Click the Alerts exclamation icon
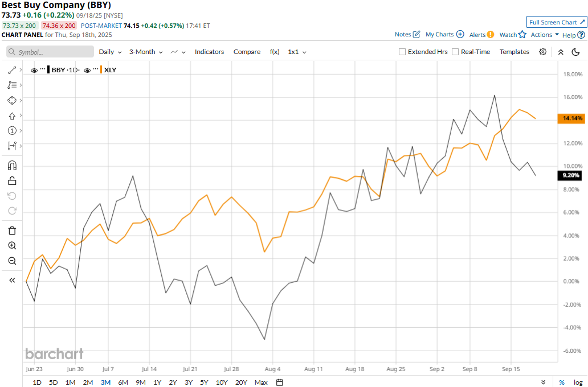 click(x=491, y=35)
